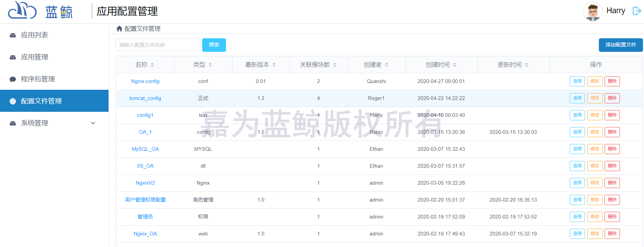Click the 添加配置文件 button

coord(621,45)
